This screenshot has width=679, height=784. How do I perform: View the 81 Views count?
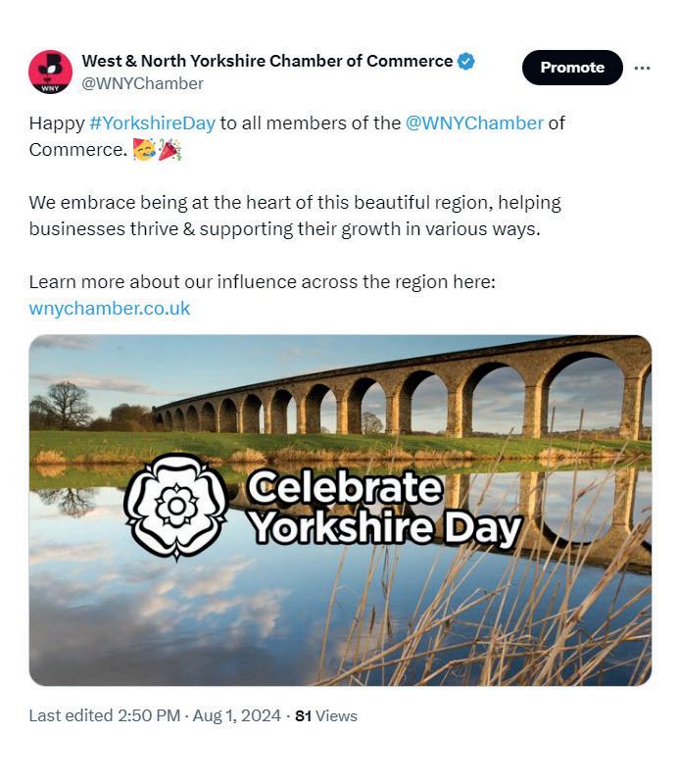tap(326, 715)
